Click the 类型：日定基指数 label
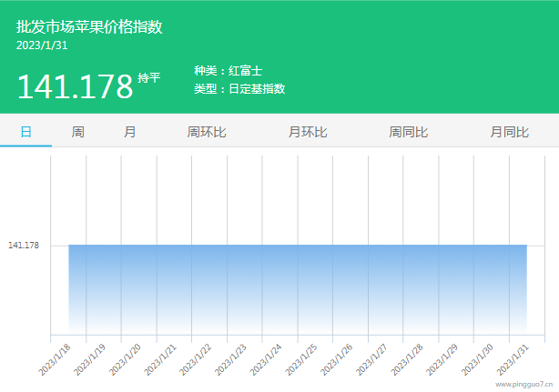Screen dimensions: 559x392 point(239,88)
